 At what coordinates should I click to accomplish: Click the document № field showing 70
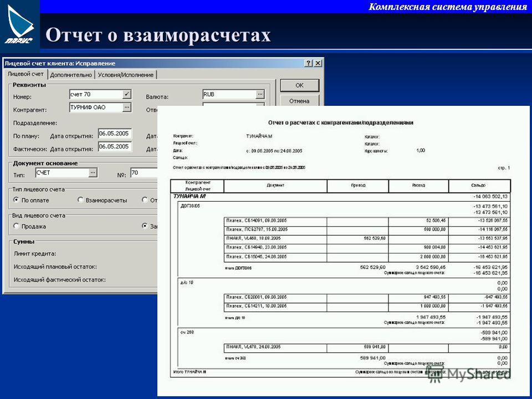(144, 173)
